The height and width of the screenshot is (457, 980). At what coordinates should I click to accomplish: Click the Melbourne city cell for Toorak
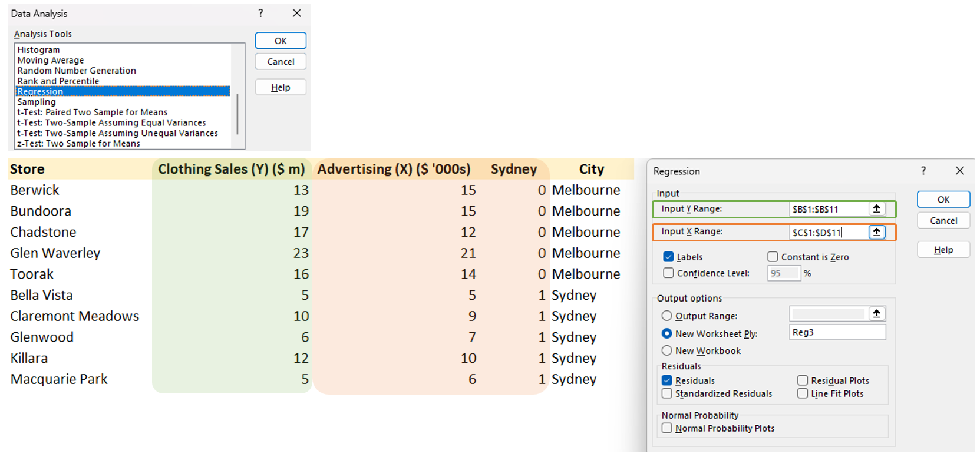(x=586, y=274)
